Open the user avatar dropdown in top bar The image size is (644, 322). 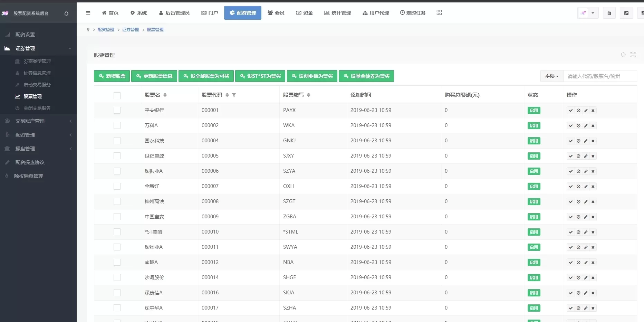tap(588, 13)
